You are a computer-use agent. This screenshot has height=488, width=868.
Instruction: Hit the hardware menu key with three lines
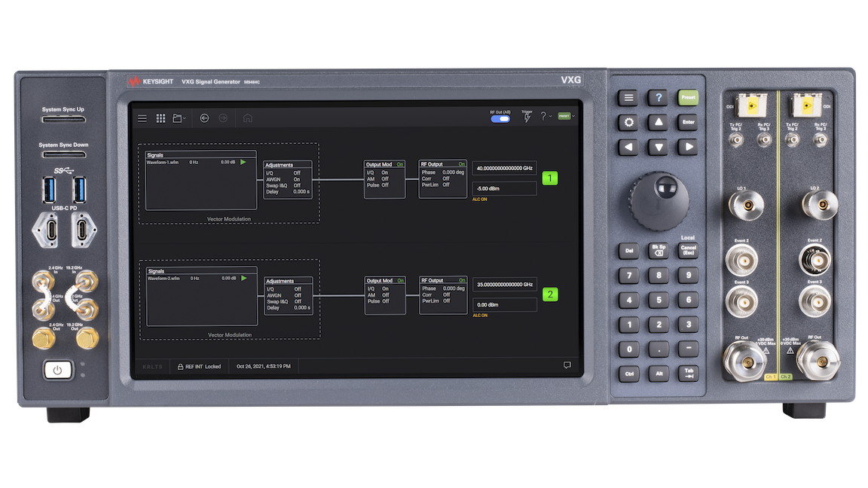[x=628, y=98]
